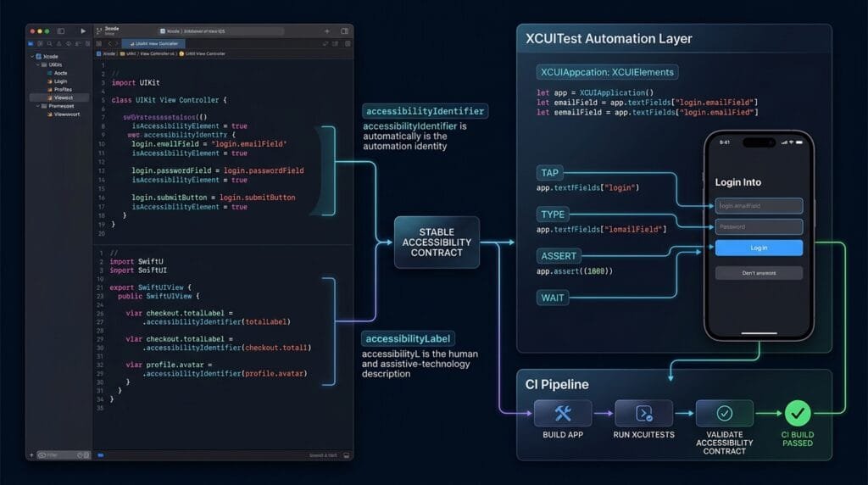Open the Report navigator icon

[87, 43]
